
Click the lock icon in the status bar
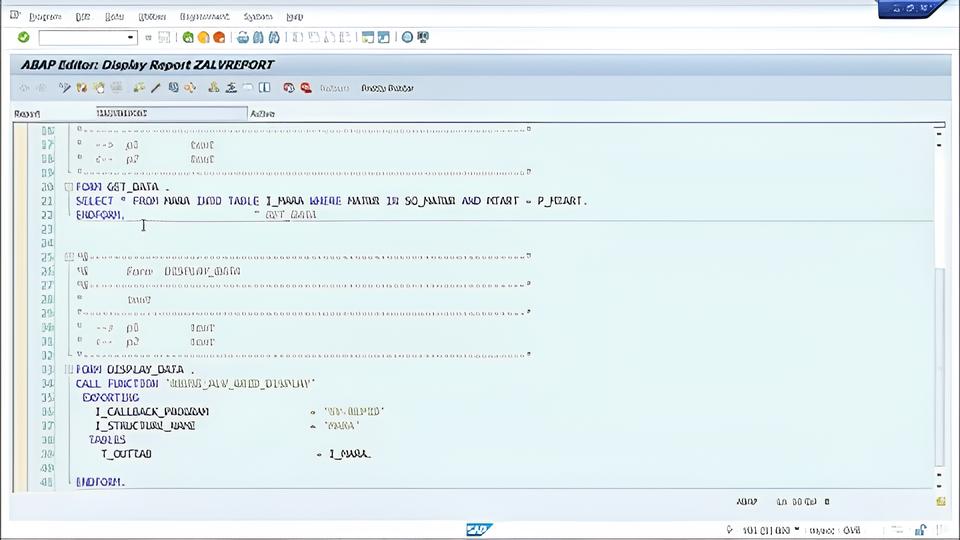pyautogui.click(x=920, y=530)
